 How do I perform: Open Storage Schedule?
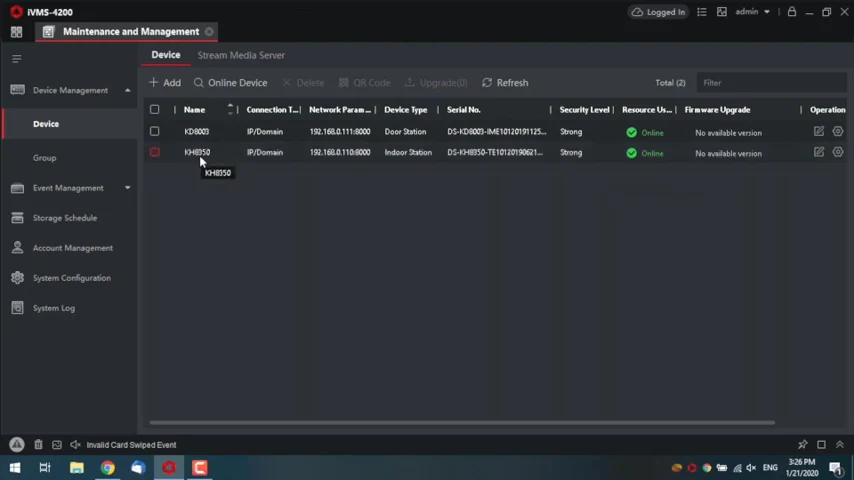coord(64,218)
